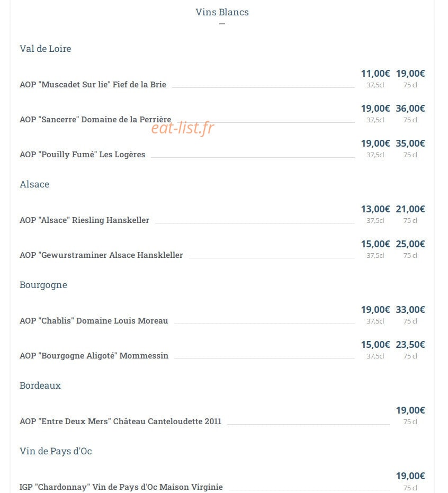
Task: Open the Bordeaux region heading
Action: tap(40, 386)
